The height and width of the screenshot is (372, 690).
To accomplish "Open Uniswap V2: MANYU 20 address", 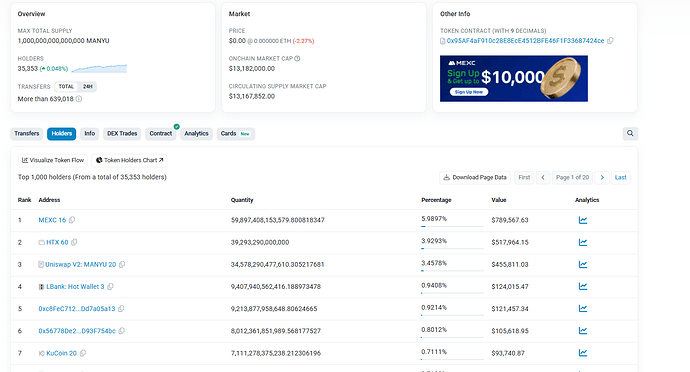I will [x=81, y=265].
